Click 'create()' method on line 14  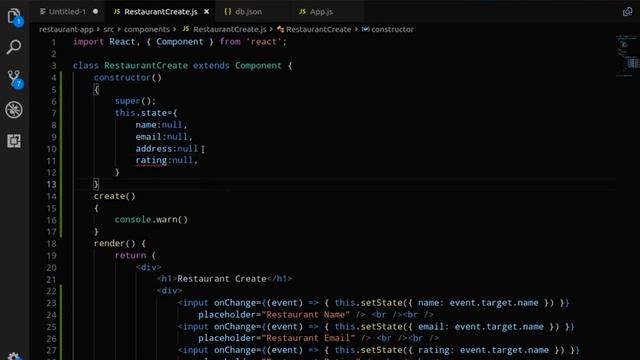pos(115,196)
